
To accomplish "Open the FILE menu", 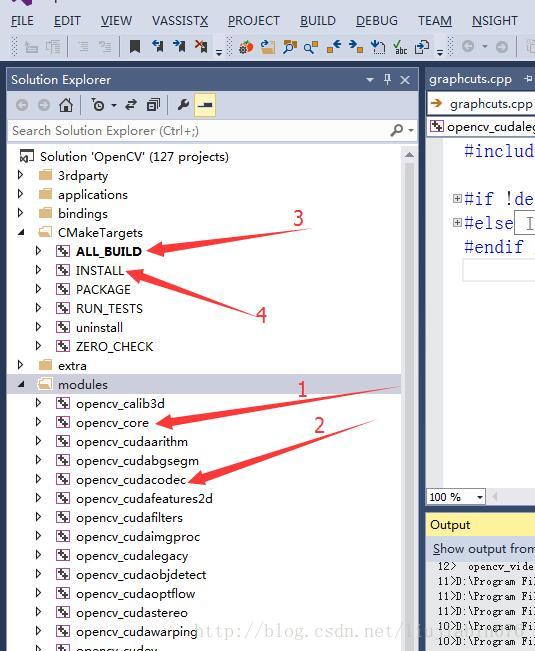I will click(x=22, y=21).
